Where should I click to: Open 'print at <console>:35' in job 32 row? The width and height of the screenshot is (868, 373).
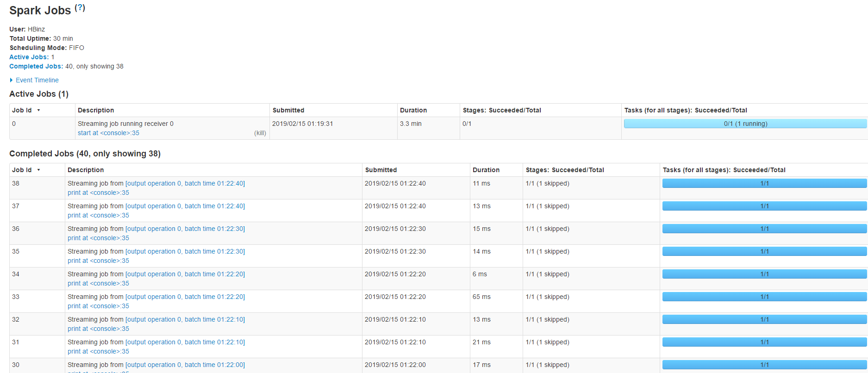tap(98, 329)
